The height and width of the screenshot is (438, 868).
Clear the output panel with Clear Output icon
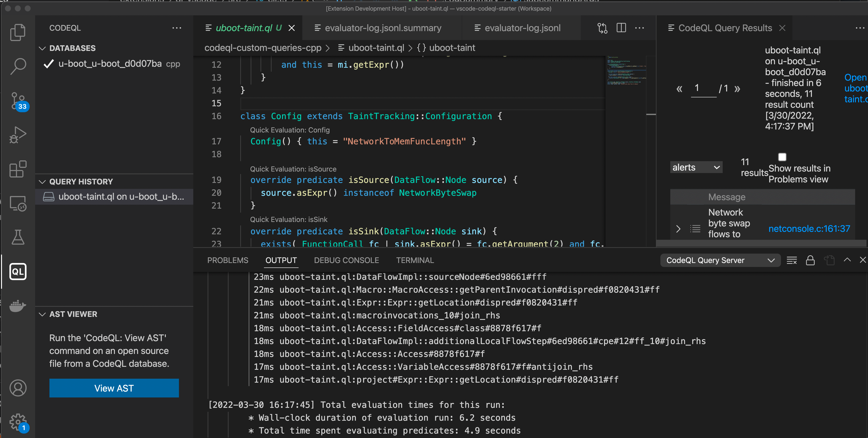(792, 261)
